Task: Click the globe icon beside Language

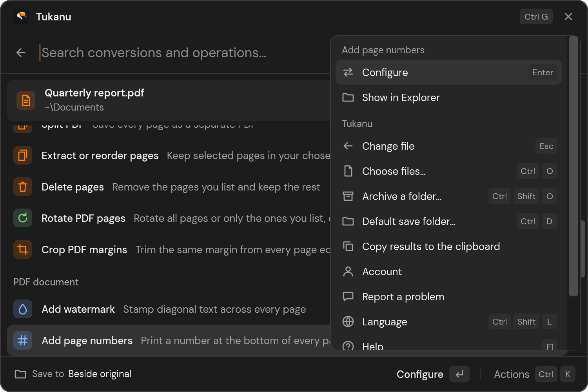Action: click(x=348, y=321)
